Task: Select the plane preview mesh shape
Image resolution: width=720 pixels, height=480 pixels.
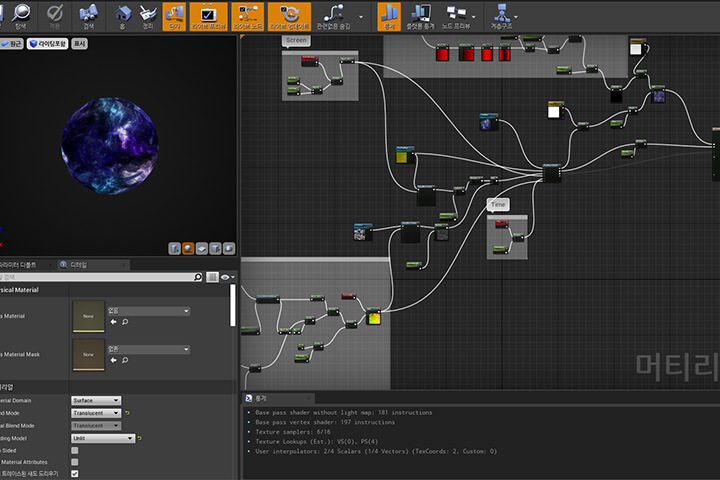Action: point(202,248)
